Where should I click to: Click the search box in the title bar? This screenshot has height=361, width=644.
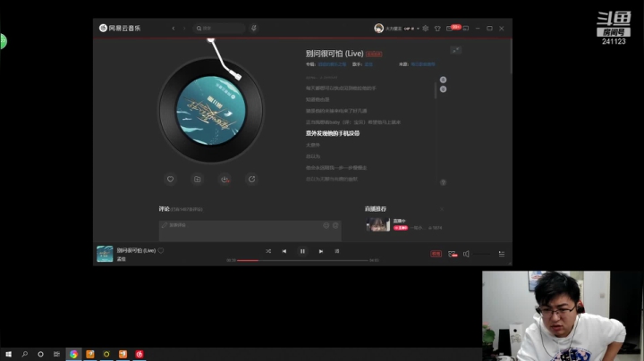[x=219, y=29]
